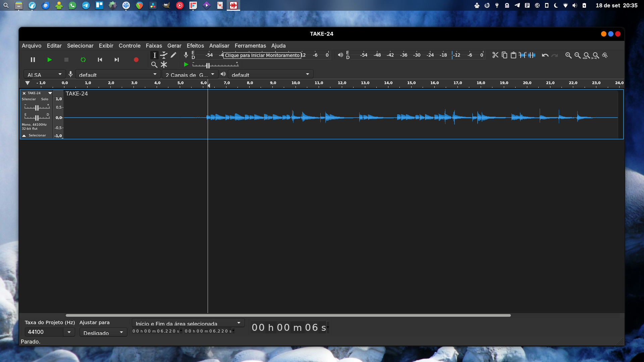The image size is (644, 362).
Task: Click the Silence audio selection icon
Action: tap(532, 55)
